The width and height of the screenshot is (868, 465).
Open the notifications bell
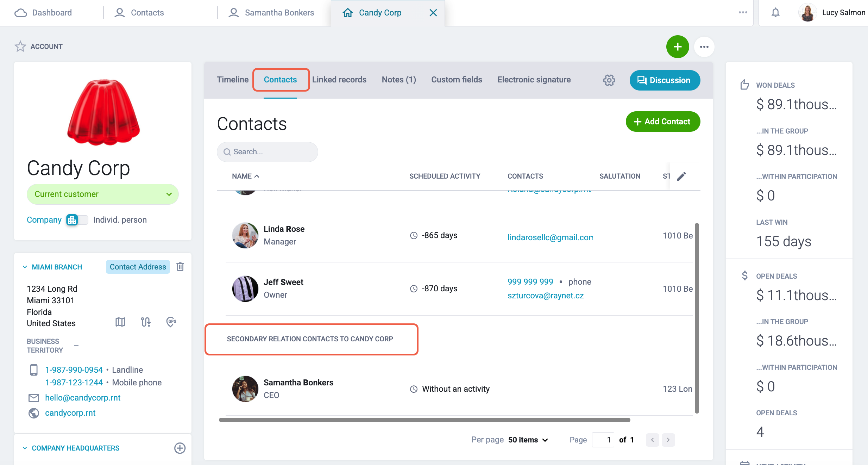[775, 13]
